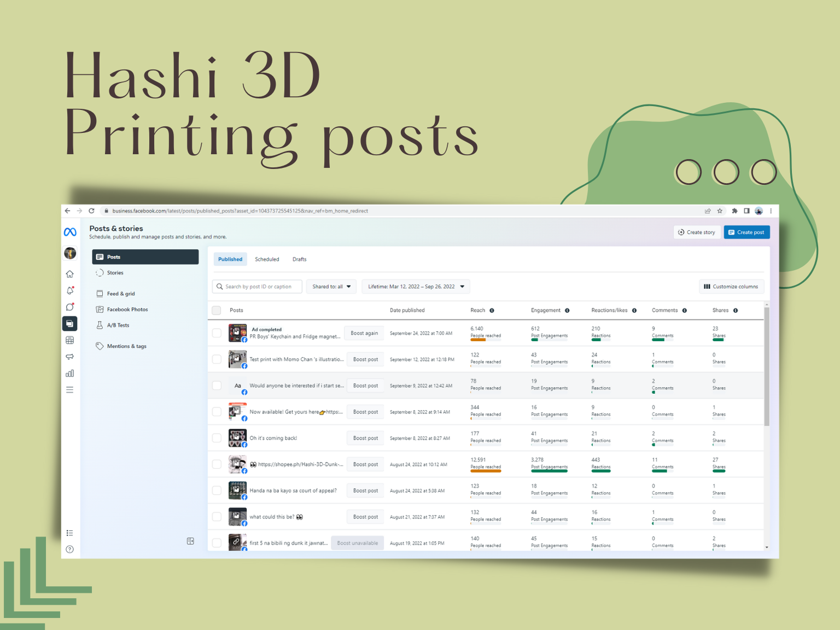Switch to the Published tab
The height and width of the screenshot is (630, 840).
[230, 259]
